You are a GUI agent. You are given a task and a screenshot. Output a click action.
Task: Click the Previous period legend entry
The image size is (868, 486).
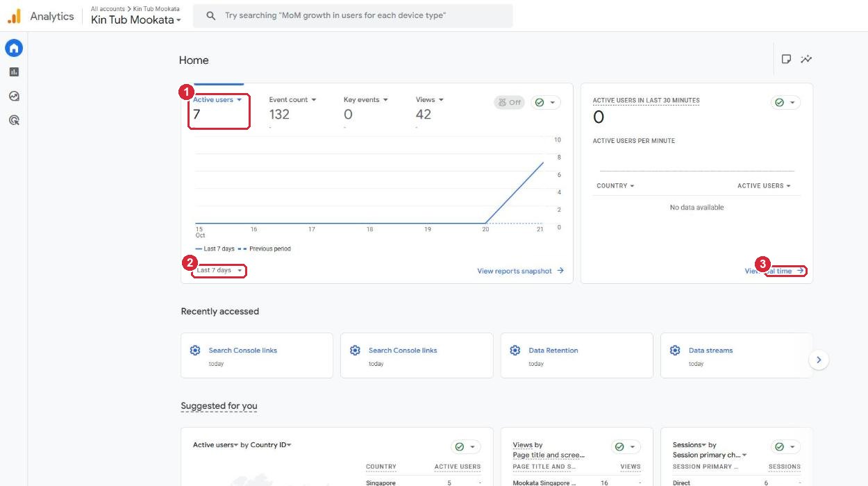tap(265, 249)
